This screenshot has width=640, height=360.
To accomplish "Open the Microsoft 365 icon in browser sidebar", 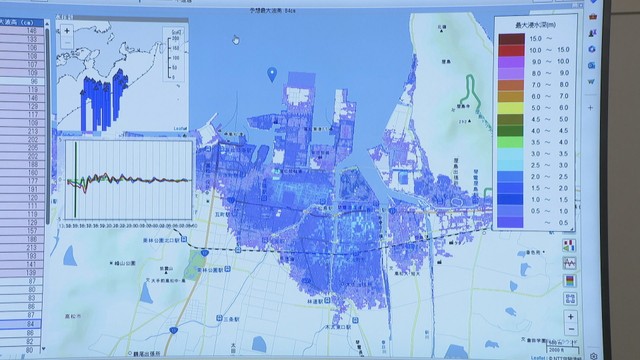I will click(x=592, y=49).
